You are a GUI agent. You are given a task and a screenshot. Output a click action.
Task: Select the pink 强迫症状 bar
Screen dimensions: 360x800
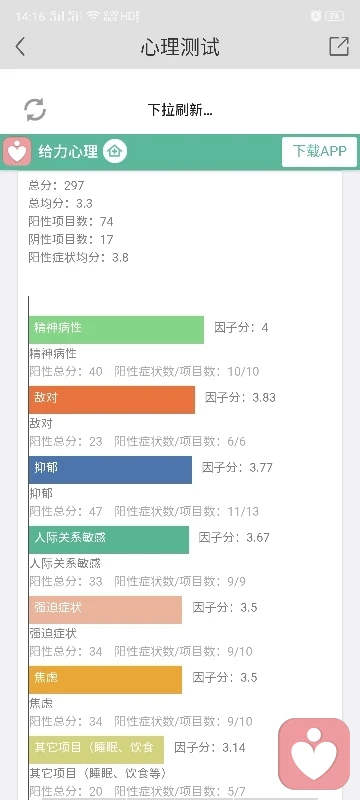(105, 609)
